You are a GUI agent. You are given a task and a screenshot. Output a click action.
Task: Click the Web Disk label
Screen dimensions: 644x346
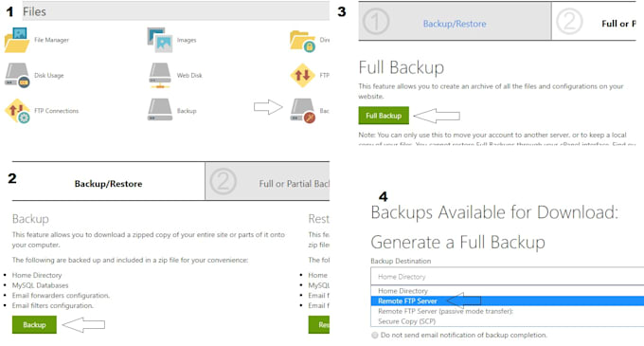click(189, 75)
